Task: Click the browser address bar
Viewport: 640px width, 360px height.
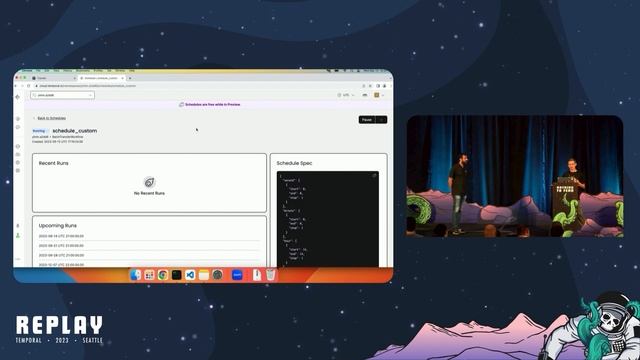Action: (196, 86)
